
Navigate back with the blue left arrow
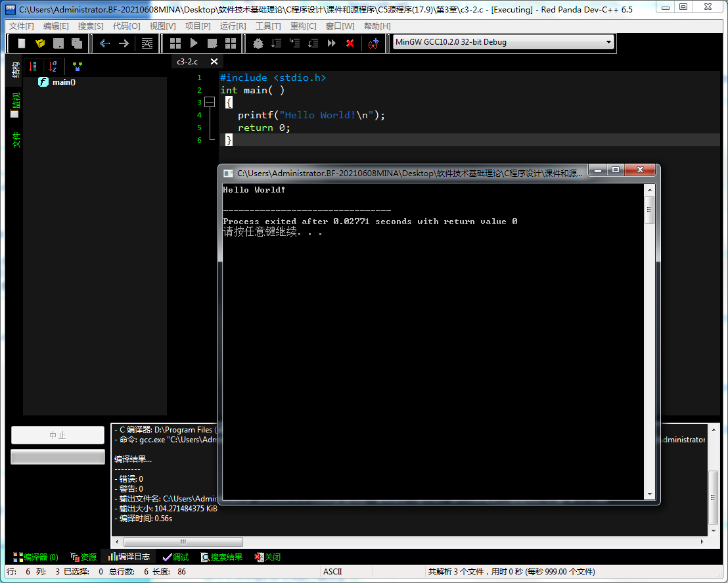pyautogui.click(x=105, y=43)
